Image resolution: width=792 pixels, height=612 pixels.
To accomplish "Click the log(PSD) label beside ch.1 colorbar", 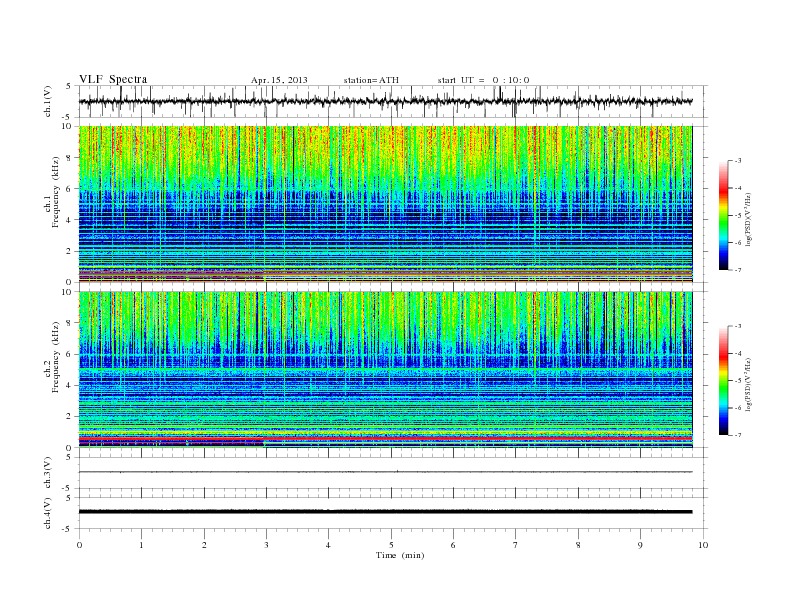I will [748, 219].
